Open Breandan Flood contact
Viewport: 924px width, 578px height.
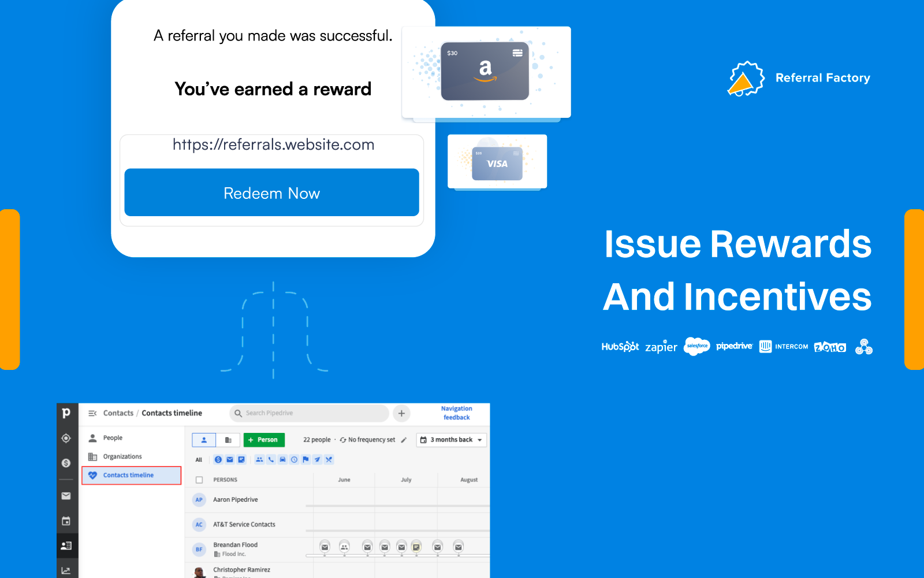pos(236,545)
